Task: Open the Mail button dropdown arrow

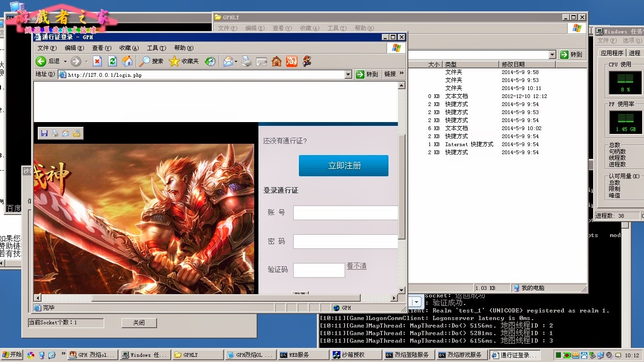Action: pyautogui.click(x=236, y=61)
